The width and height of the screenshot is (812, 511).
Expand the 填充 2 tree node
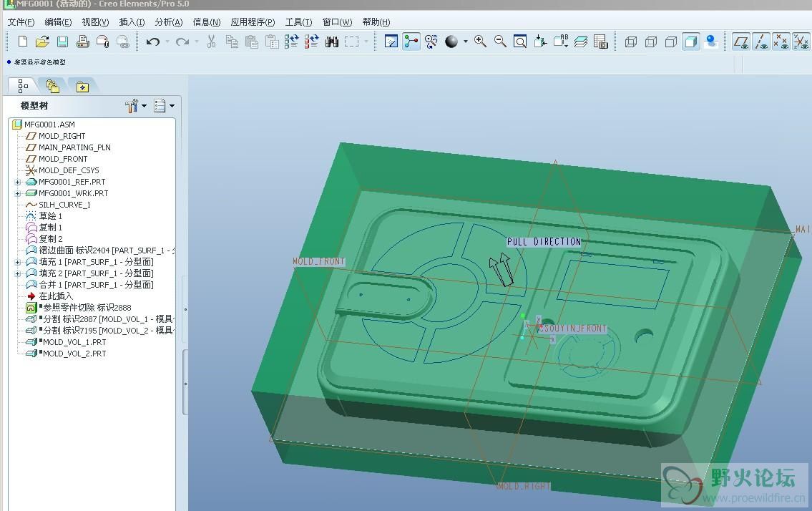[x=18, y=273]
